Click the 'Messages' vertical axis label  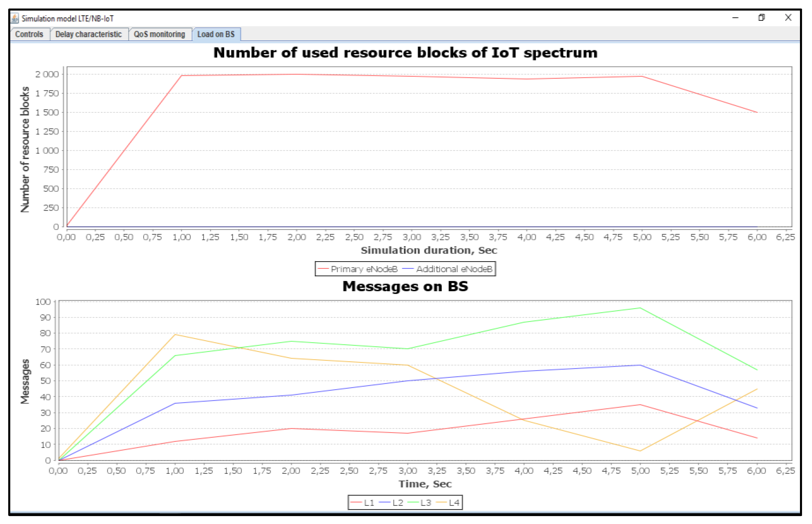coord(25,381)
